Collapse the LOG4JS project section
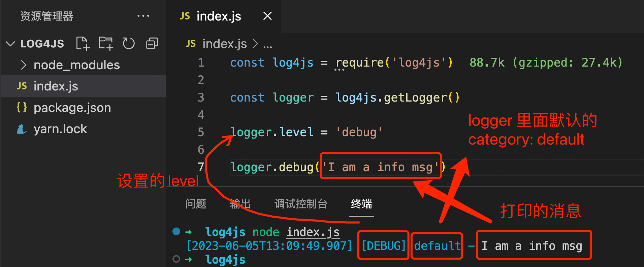Viewport: 644px width, 267px height. click(10, 44)
